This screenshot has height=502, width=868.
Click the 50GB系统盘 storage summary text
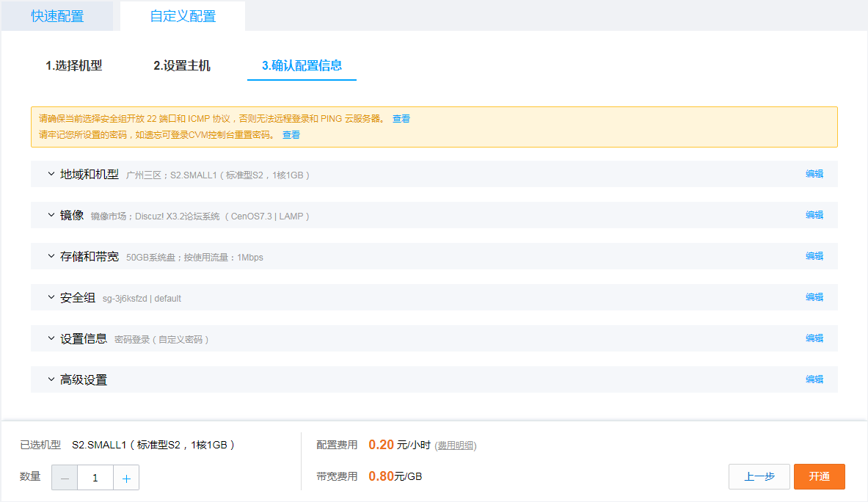pyautogui.click(x=194, y=258)
